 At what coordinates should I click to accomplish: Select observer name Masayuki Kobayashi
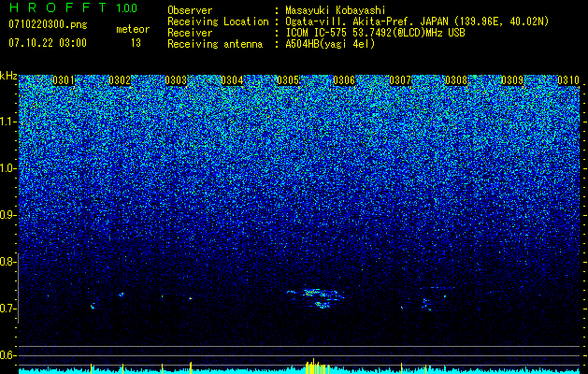tap(336, 10)
